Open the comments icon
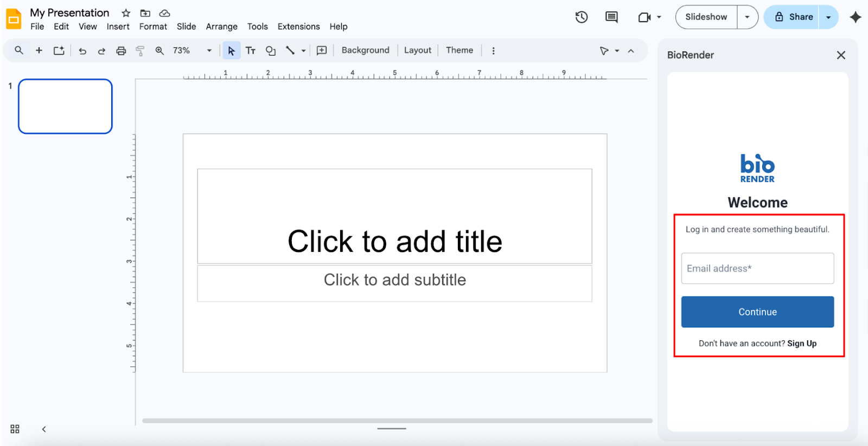The image size is (868, 446). (611, 17)
